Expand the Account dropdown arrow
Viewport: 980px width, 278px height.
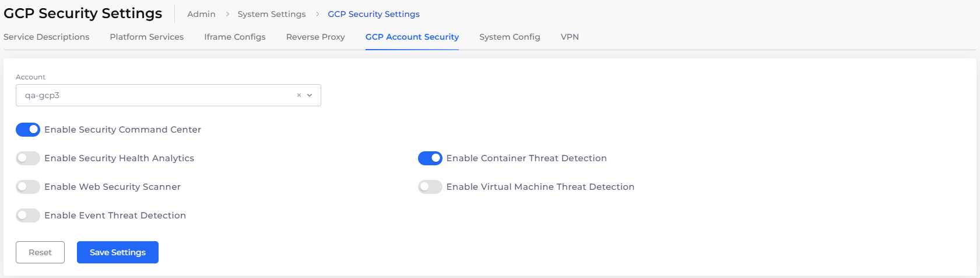(310, 95)
